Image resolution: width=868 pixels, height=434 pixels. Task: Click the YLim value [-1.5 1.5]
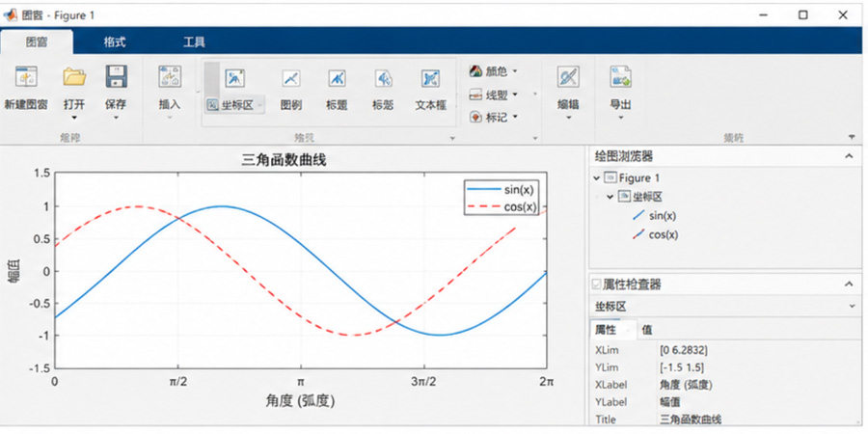[682, 367]
